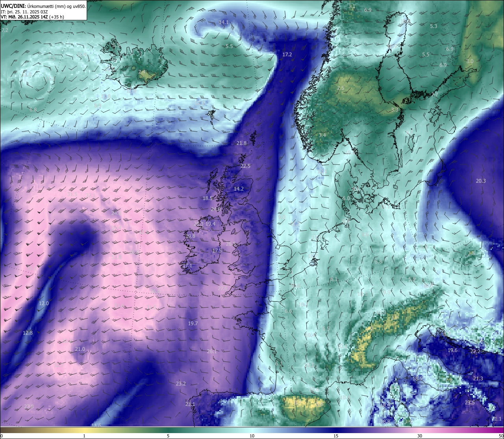The height and width of the screenshot is (439, 504).
Task: Click the 26.1 value label
Action: [212, 351]
